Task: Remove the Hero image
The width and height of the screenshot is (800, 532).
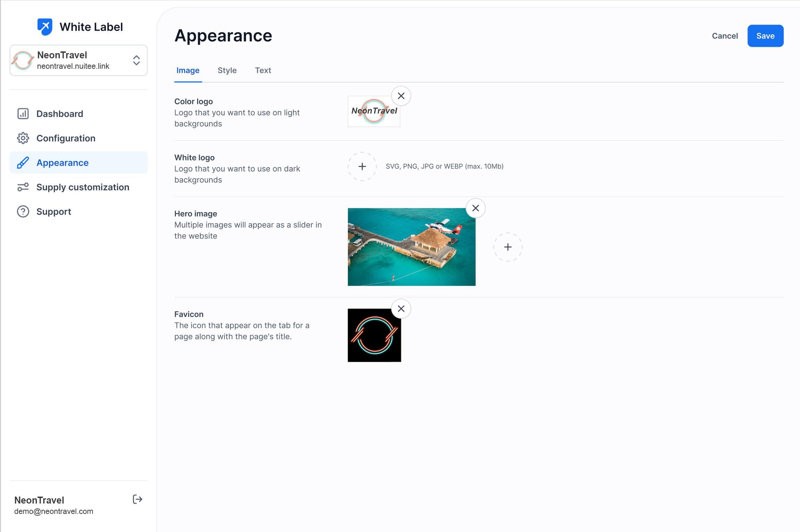Action: (475, 208)
